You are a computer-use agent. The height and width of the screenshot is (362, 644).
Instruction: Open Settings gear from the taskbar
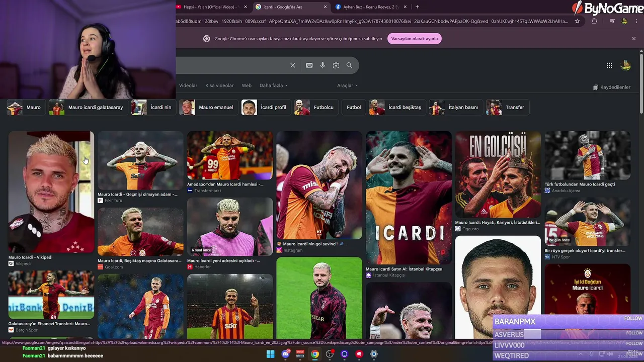tap(374, 354)
